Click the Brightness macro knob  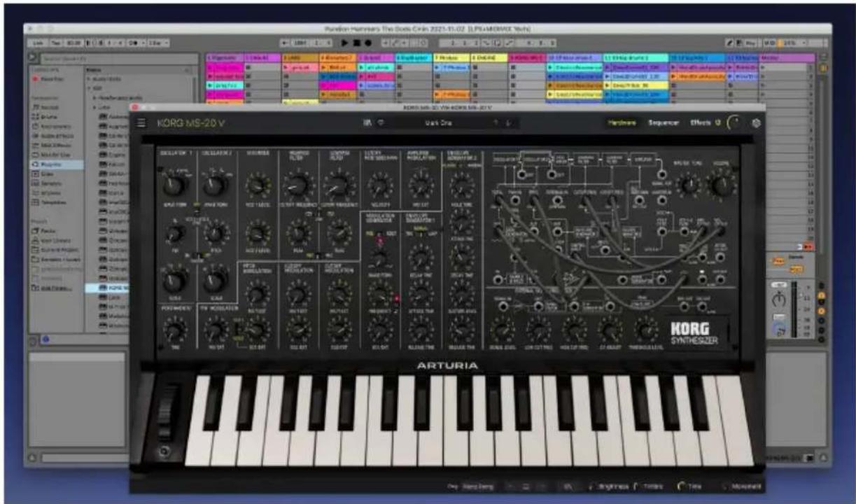click(x=593, y=485)
